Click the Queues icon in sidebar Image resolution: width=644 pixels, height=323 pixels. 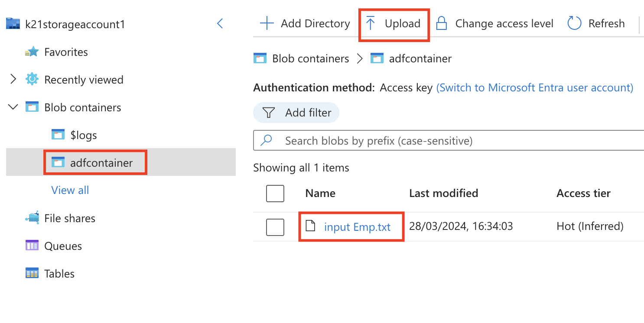click(32, 246)
